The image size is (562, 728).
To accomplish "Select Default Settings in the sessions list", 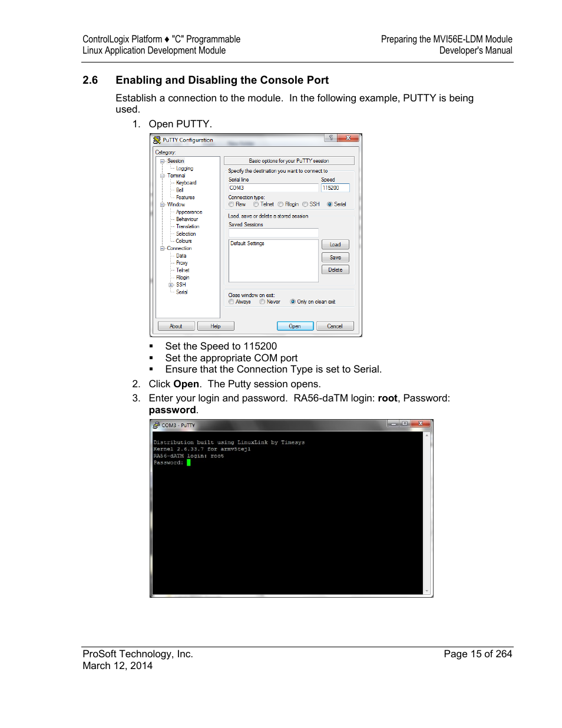I will point(247,243).
